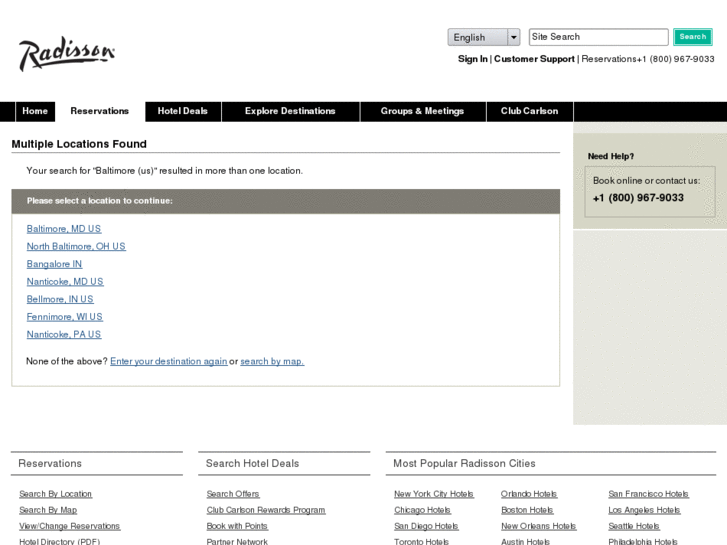The image size is (727, 545).
Task: Open San Diego Hotels link
Action: (426, 526)
